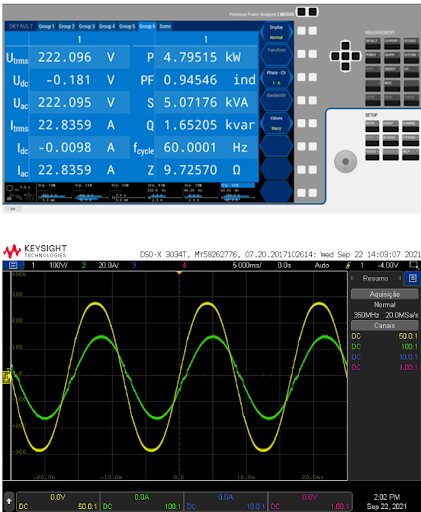Screen dimensions: 421x512
Task: Click the back/up arrow softkey button
Action: pyautogui.click(x=9, y=501)
